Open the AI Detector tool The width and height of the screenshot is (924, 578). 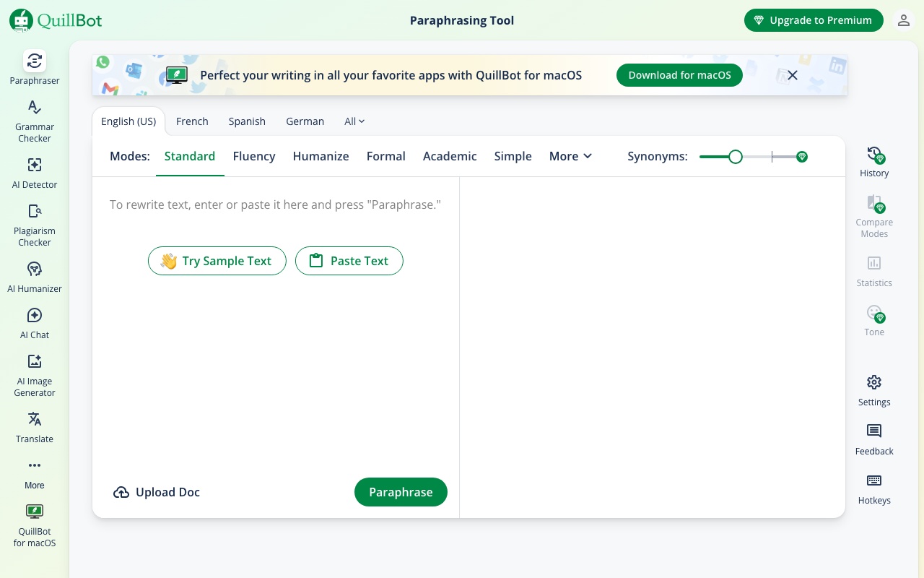pos(35,173)
